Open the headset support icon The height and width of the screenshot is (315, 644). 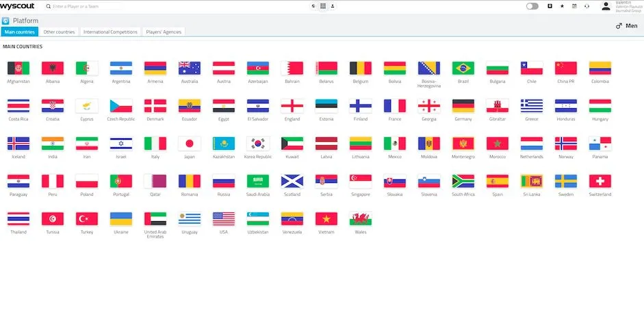(x=587, y=6)
